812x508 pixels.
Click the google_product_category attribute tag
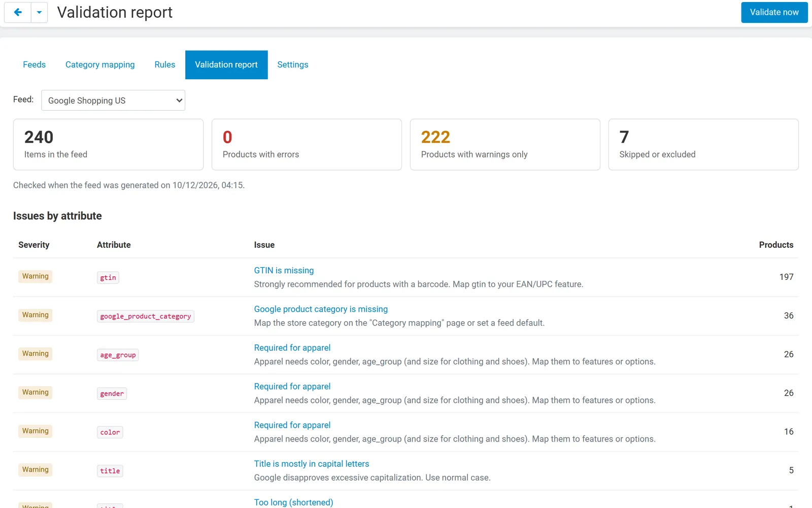146,316
